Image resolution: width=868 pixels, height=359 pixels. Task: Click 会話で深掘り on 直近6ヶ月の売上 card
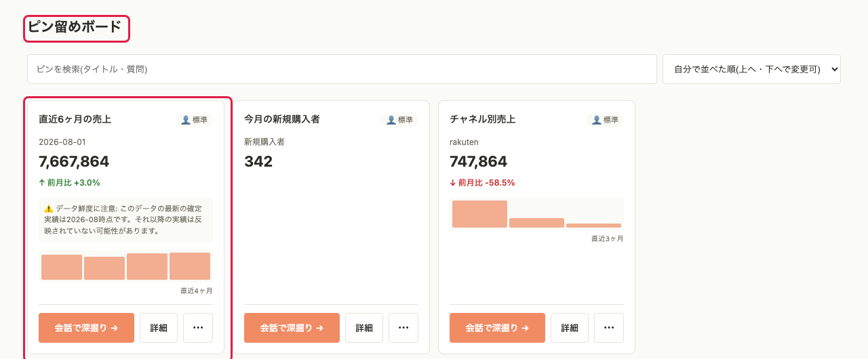[86, 328]
